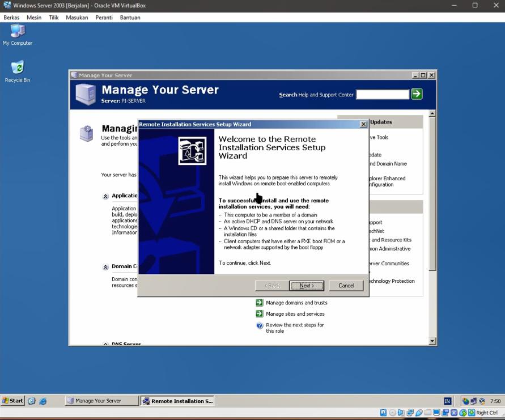Image resolution: width=505 pixels, height=420 pixels.
Task: Click the taskbar clock showing 7:50
Action: click(x=495, y=401)
